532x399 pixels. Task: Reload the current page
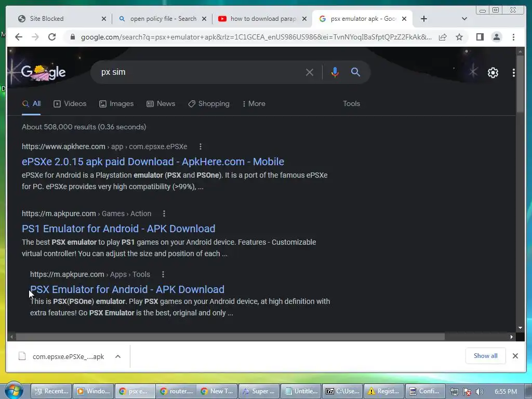tap(52, 37)
